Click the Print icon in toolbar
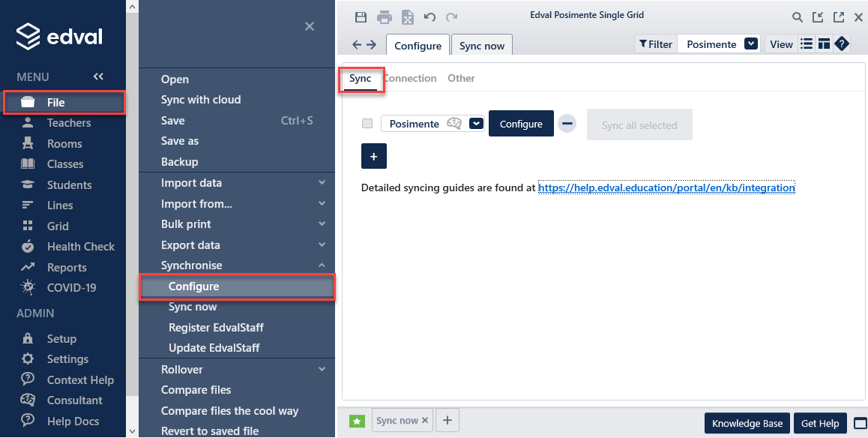 [x=385, y=17]
